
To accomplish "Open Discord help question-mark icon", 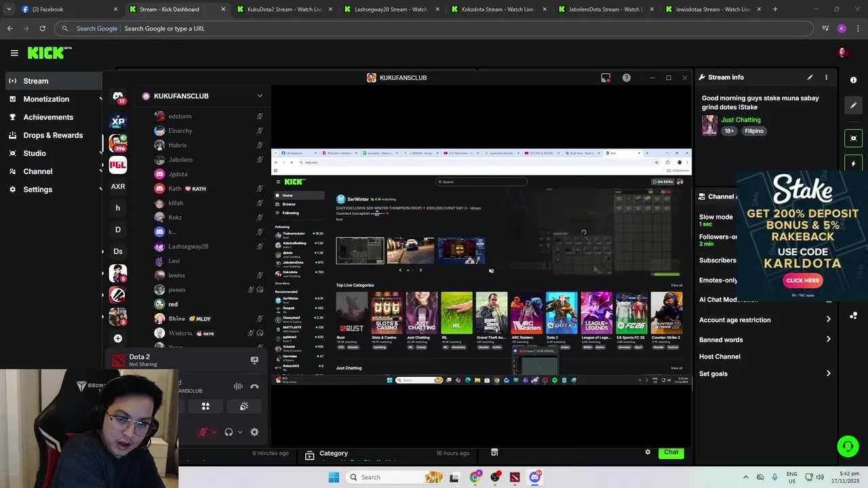I will click(627, 78).
